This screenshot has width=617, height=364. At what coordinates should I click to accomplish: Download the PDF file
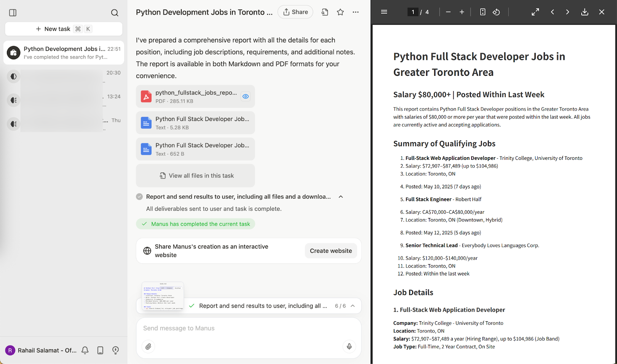click(585, 12)
